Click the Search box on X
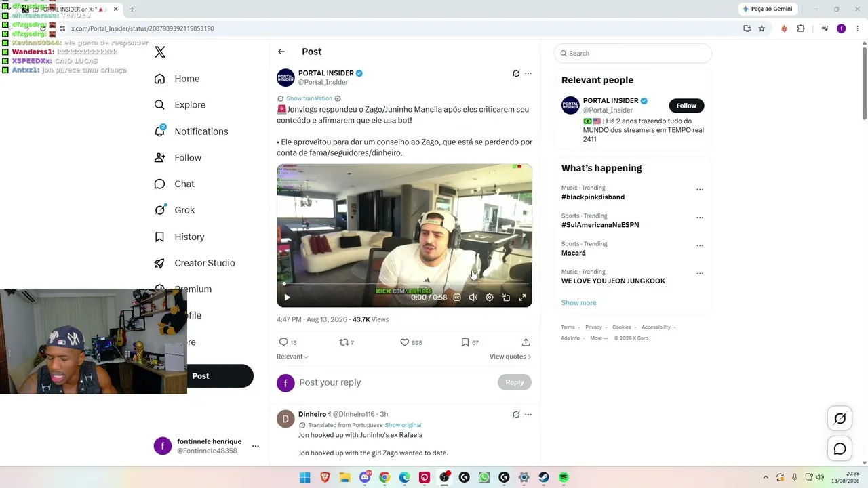This screenshot has height=488, width=868. click(x=633, y=53)
